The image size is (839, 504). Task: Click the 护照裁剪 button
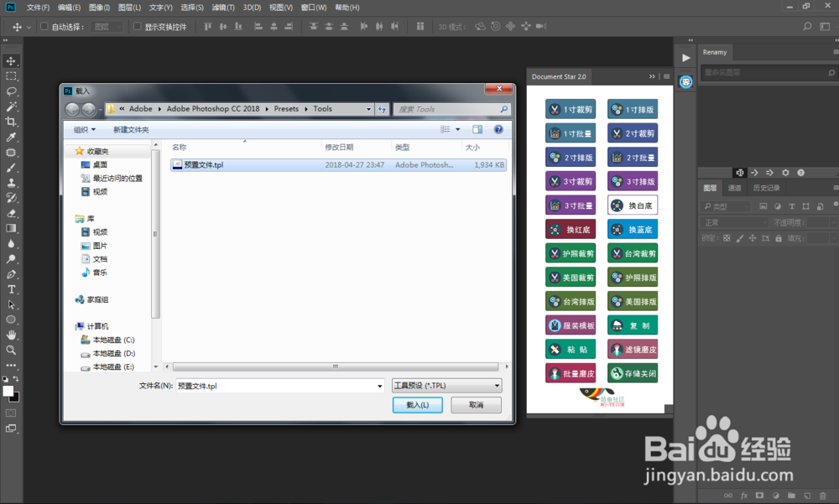tap(571, 253)
